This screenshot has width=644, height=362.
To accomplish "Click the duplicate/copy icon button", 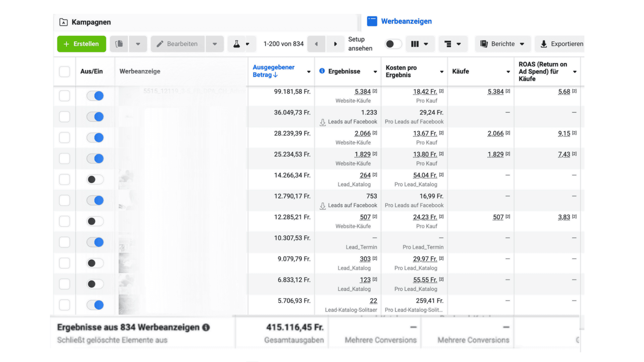I will [119, 44].
